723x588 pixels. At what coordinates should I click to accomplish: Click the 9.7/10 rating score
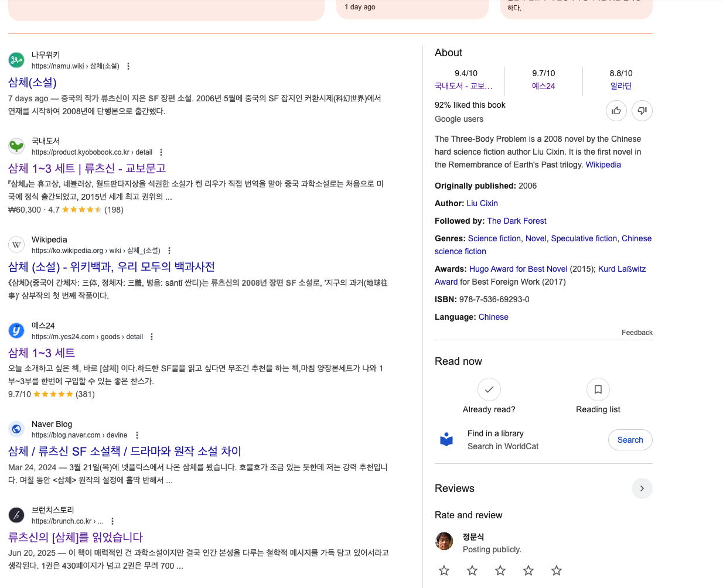(x=544, y=73)
